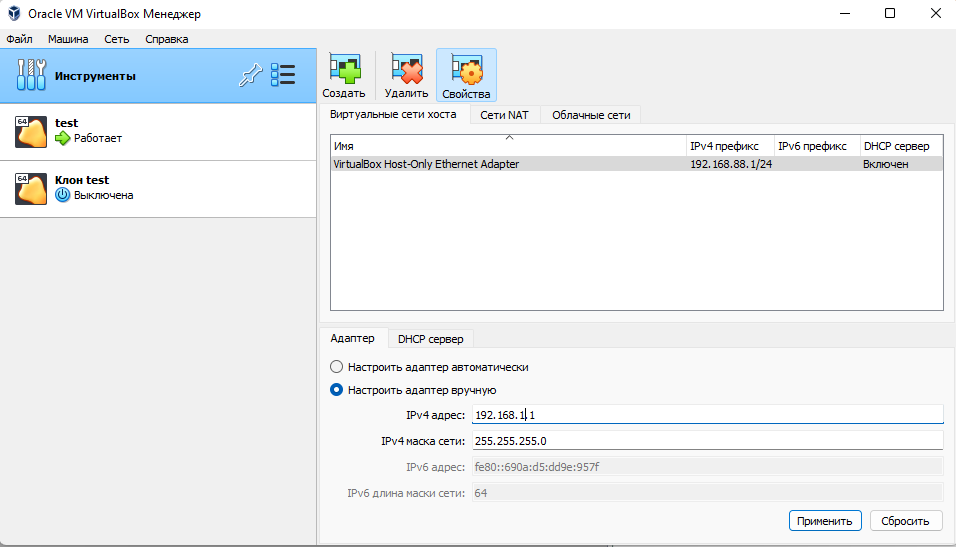956x547 pixels.
Task: Click the Клон test VM OS icon
Action: (x=31, y=188)
